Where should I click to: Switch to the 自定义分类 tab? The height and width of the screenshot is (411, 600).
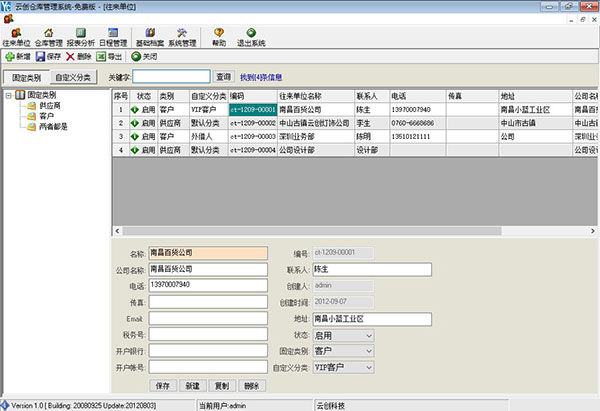click(x=73, y=77)
